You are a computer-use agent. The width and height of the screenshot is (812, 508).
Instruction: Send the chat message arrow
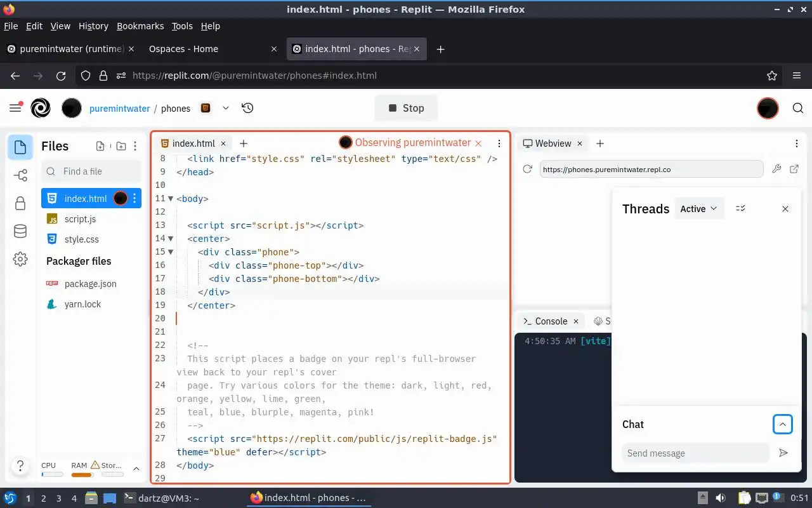point(783,453)
